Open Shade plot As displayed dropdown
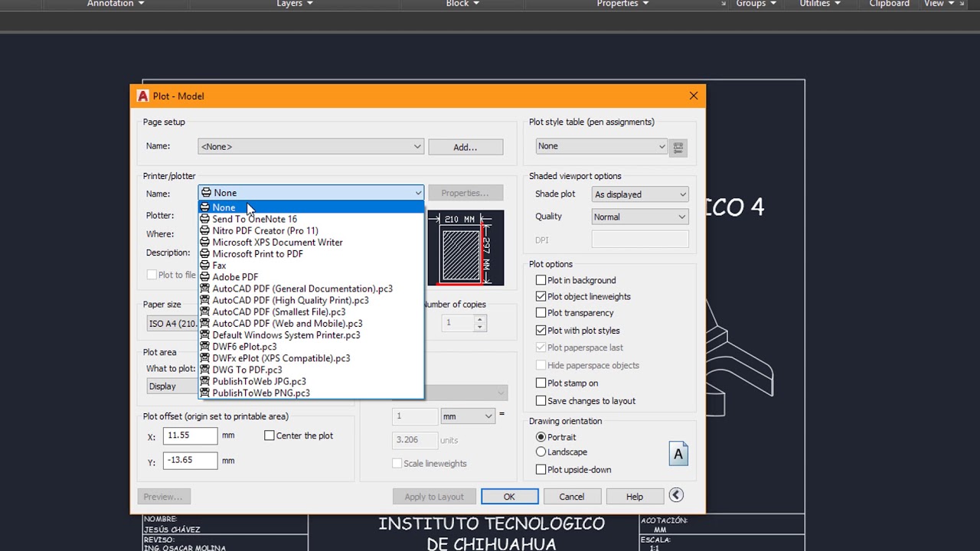 click(x=640, y=194)
